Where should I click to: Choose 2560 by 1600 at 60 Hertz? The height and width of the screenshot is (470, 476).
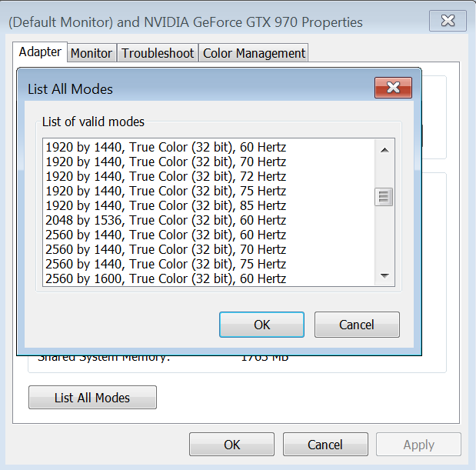pyautogui.click(x=166, y=278)
